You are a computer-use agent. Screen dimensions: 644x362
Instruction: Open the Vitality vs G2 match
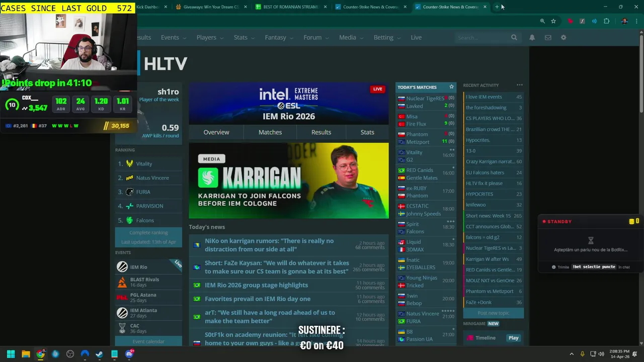(x=426, y=156)
